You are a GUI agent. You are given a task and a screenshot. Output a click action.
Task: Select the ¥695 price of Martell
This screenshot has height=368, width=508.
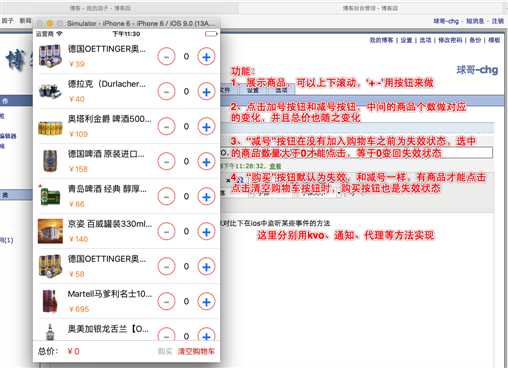click(x=79, y=309)
